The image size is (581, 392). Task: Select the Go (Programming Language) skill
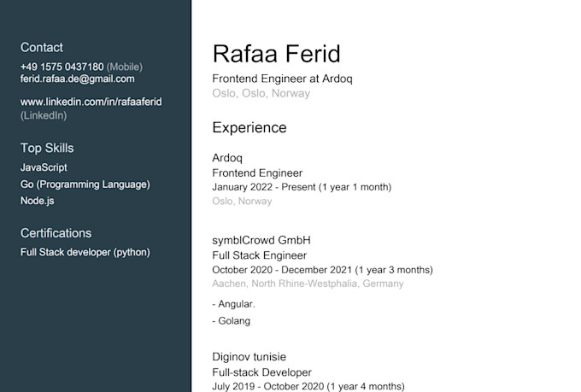point(85,184)
